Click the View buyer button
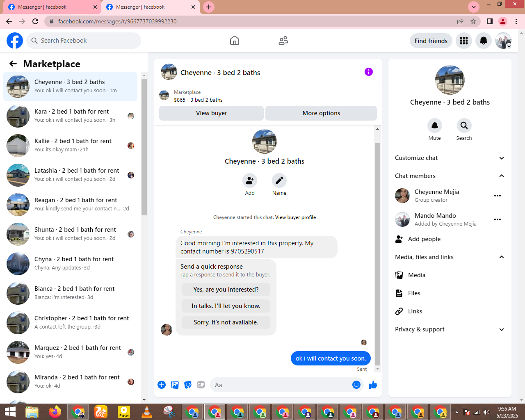525x420 pixels. pos(211,113)
